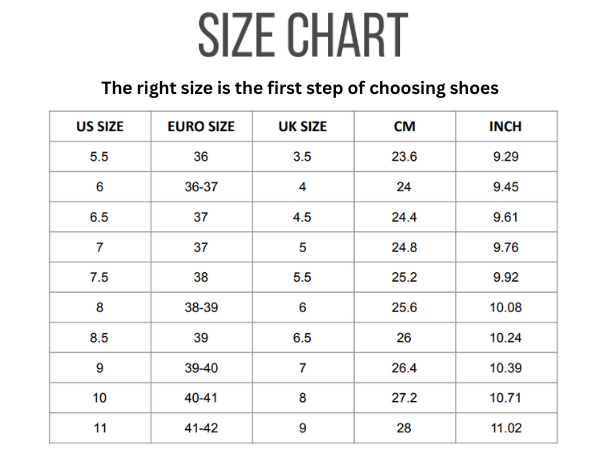Select the 11.02 inch cell
Viewport: 600px width, 450px height.
tap(505, 428)
